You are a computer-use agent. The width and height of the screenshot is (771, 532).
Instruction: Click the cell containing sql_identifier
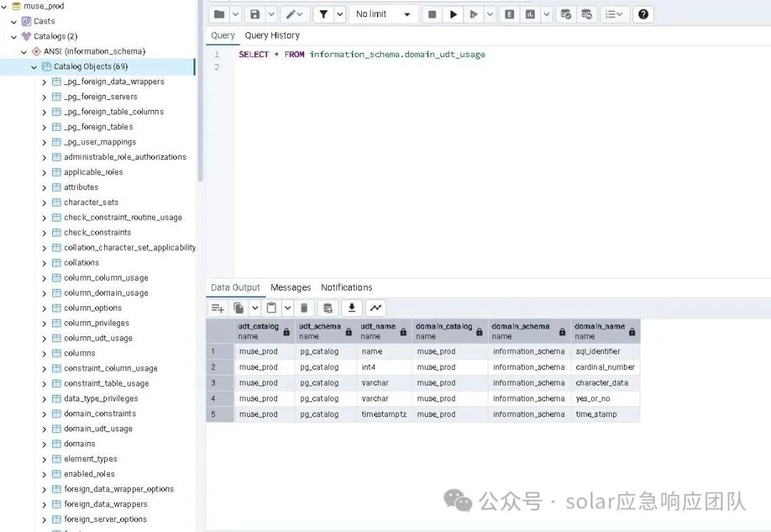605,351
